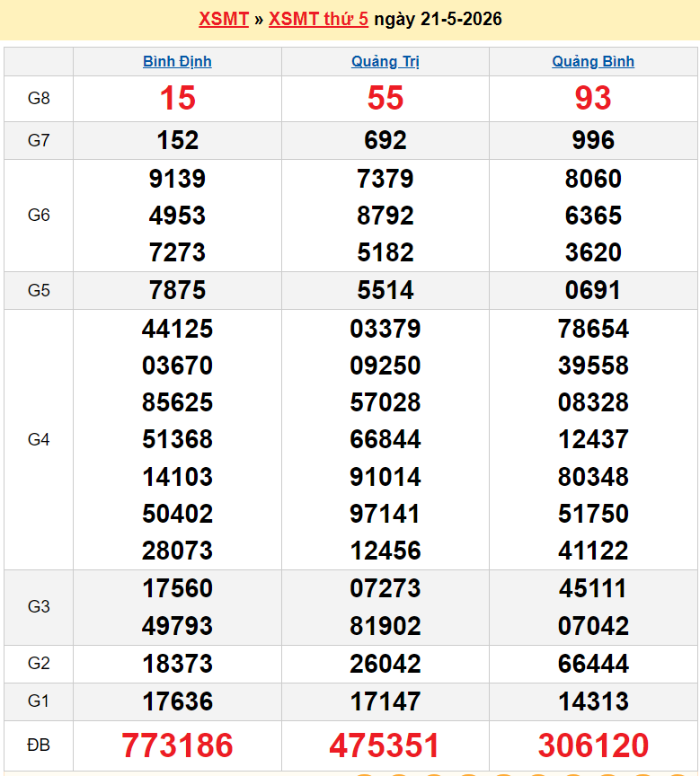
Task: Open the Quảng Trị province link
Action: (385, 61)
